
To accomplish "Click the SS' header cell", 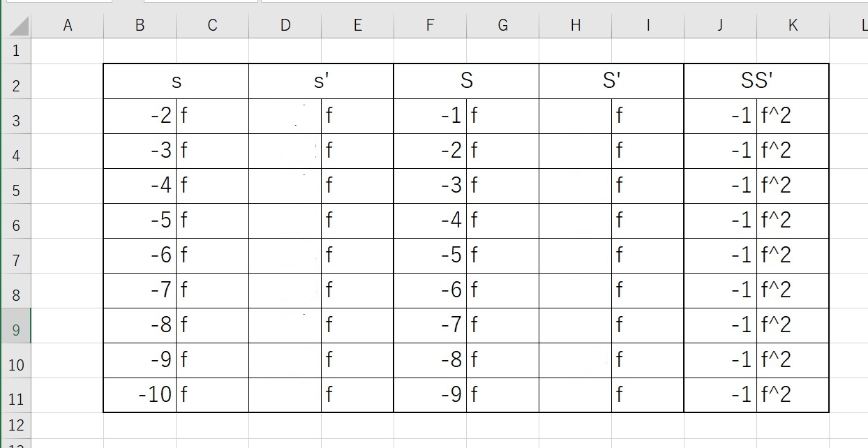I will [x=756, y=81].
